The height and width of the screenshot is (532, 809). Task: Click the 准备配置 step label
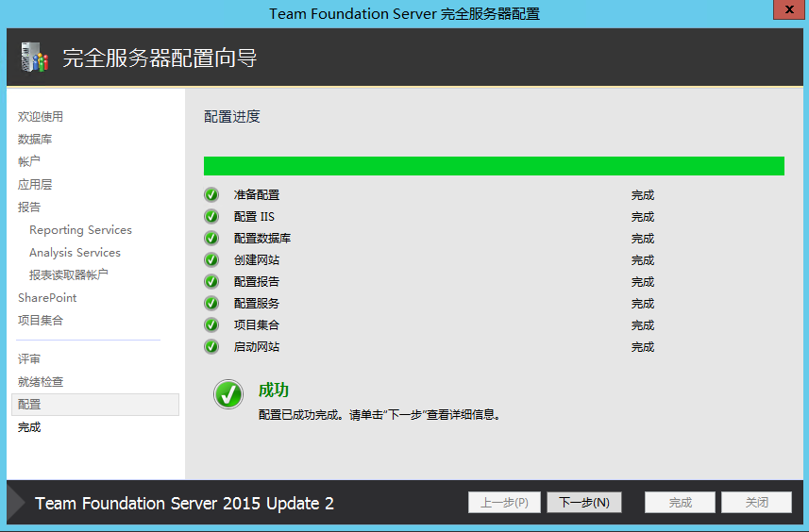tap(257, 195)
